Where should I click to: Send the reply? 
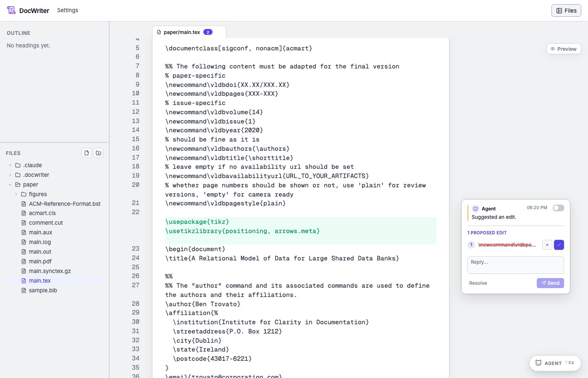coord(550,283)
